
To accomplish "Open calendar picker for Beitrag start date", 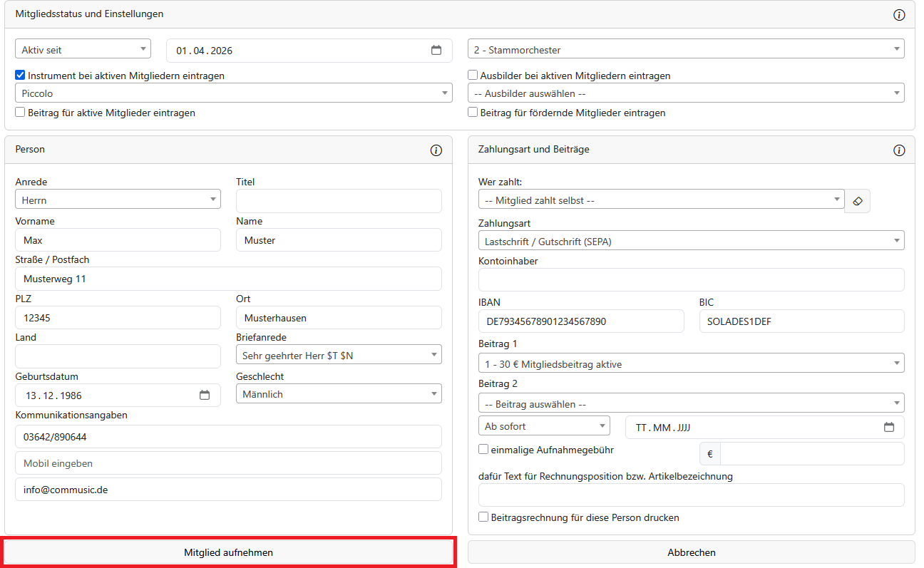I will pyautogui.click(x=888, y=428).
